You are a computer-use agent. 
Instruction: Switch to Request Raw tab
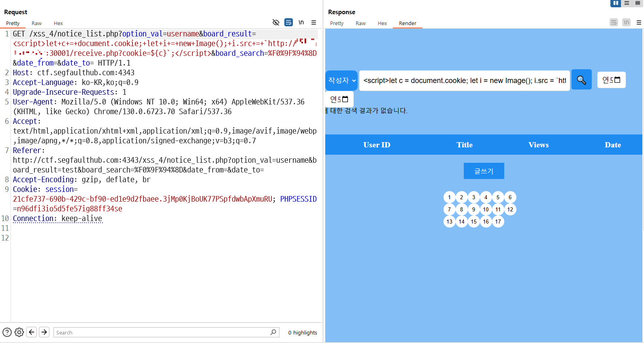pos(36,23)
